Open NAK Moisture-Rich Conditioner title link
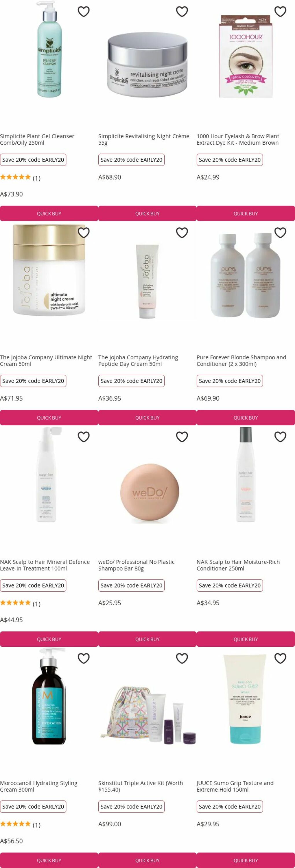 pos(238,565)
